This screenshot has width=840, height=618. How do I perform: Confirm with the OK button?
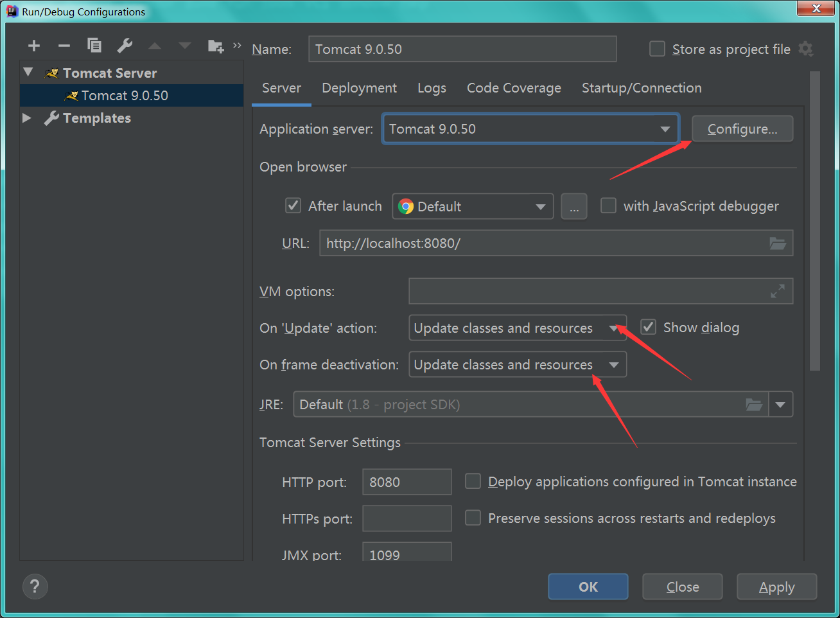pos(588,587)
